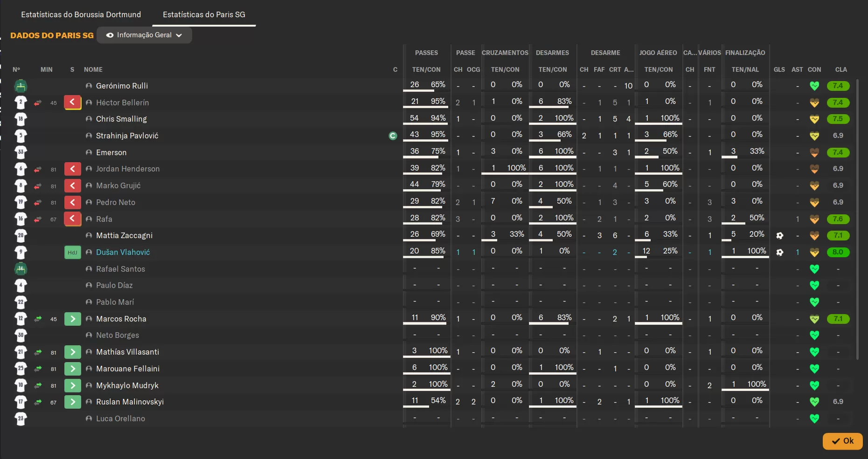The image size is (868, 459).
Task: Click the red substituted-off icon for Pedro Neto
Action: click(x=72, y=202)
